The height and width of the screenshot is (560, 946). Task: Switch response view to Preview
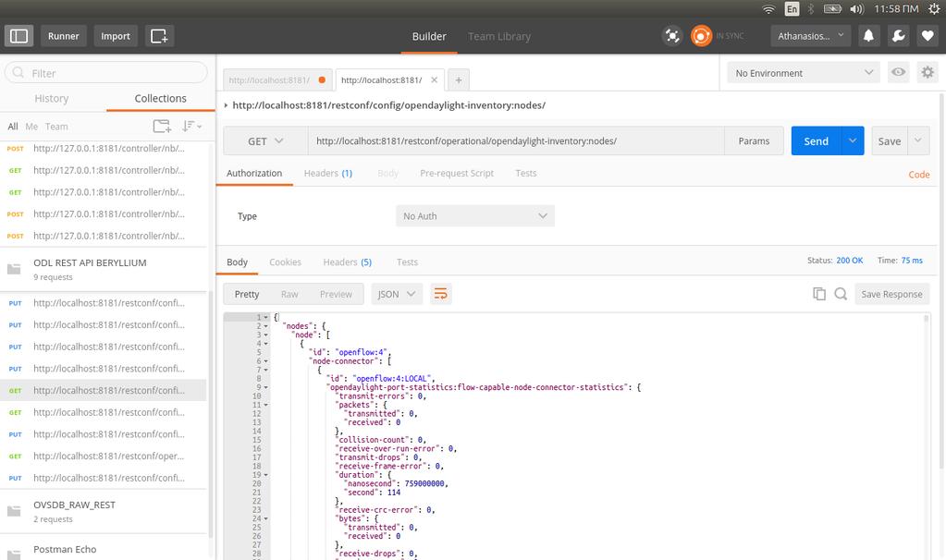(336, 294)
